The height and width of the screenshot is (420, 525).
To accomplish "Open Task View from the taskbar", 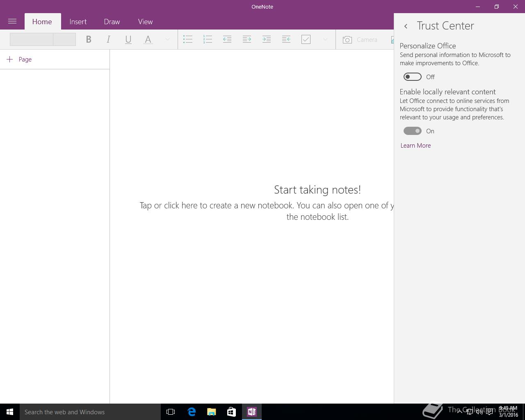I will (x=171, y=412).
